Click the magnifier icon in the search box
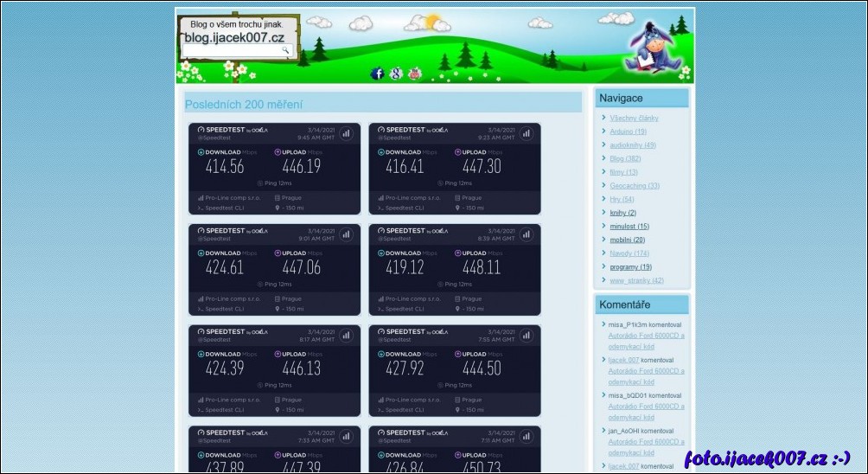The height and width of the screenshot is (474, 868). [285, 51]
